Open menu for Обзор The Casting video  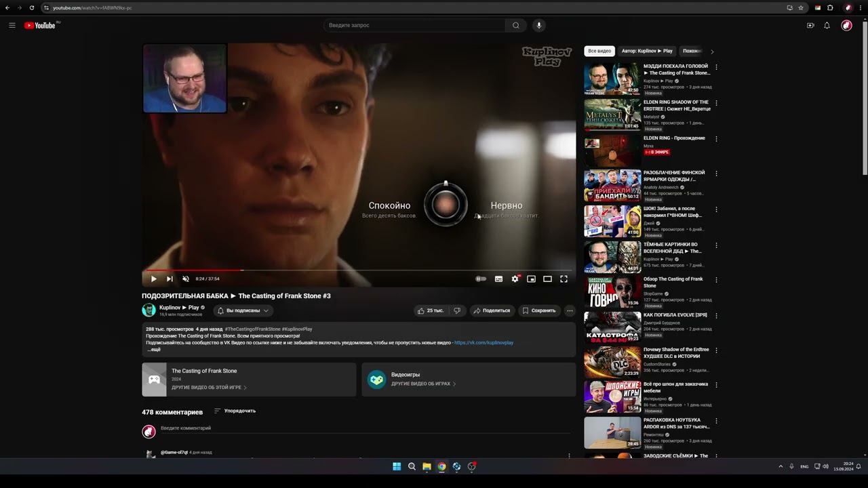point(716,280)
